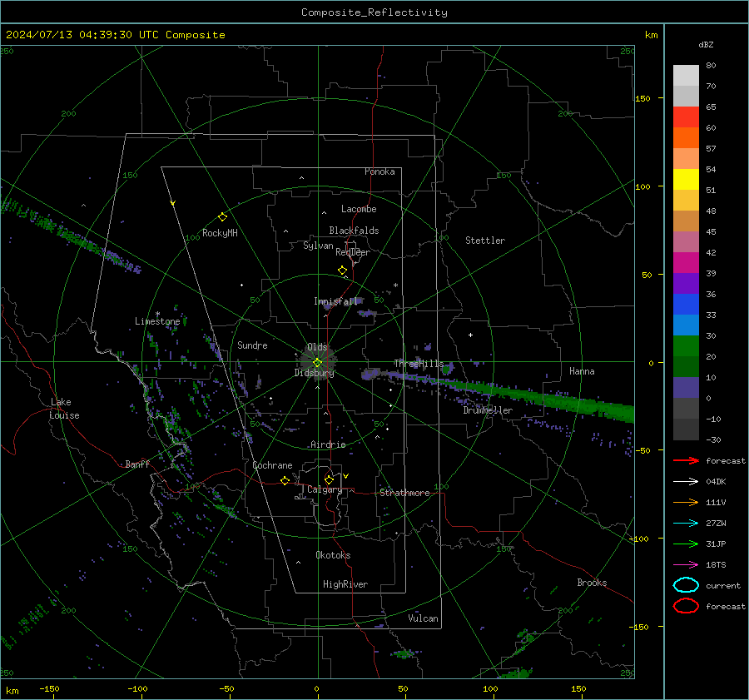Click the Vulcan town label
Screen dimensions: 749x700
[x=423, y=618]
